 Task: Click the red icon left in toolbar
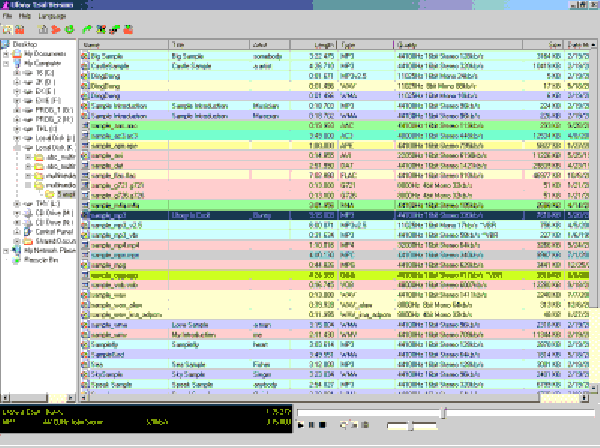pyautogui.click(x=20, y=32)
